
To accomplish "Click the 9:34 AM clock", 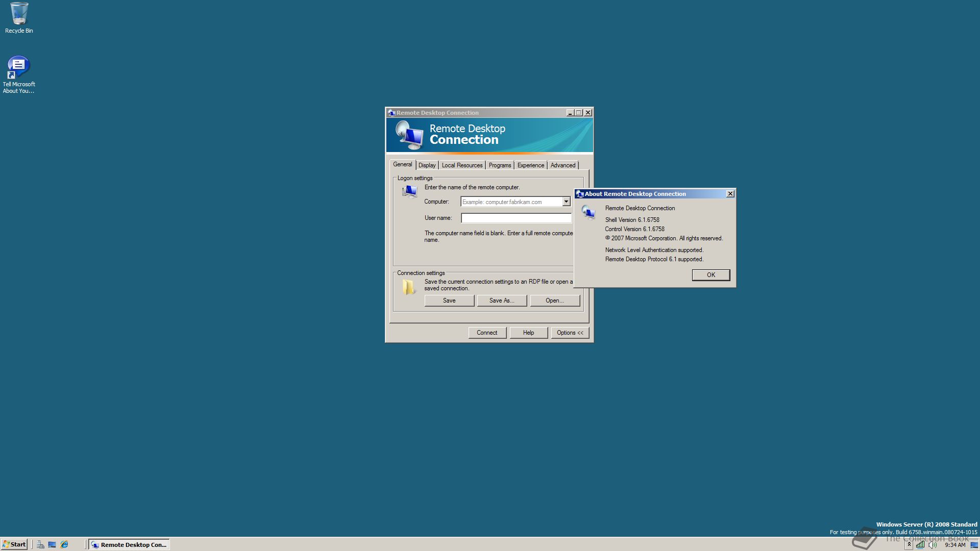I will [955, 545].
